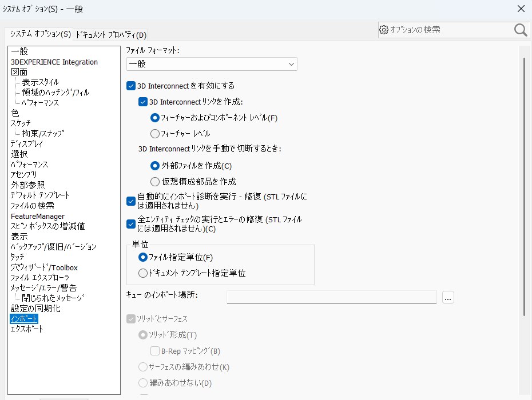This screenshot has height=400, width=532.
Task: Click the gear icon in search box
Action: pyautogui.click(x=384, y=30)
